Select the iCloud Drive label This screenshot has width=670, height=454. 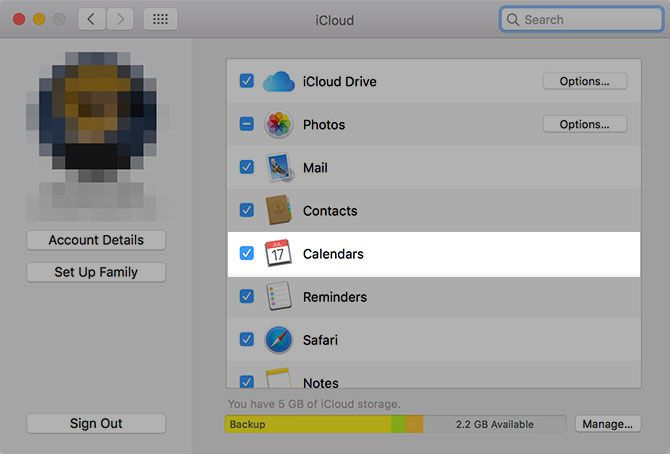(340, 82)
